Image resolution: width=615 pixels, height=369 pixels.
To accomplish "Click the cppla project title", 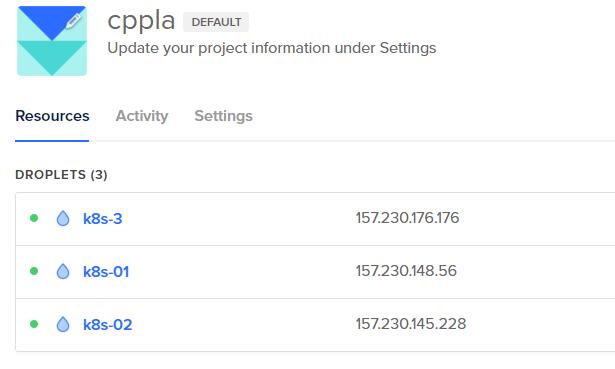I will pyautogui.click(x=141, y=21).
